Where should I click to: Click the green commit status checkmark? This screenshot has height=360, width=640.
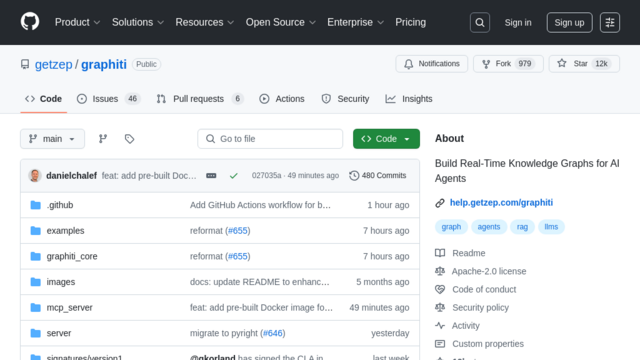[233, 176]
